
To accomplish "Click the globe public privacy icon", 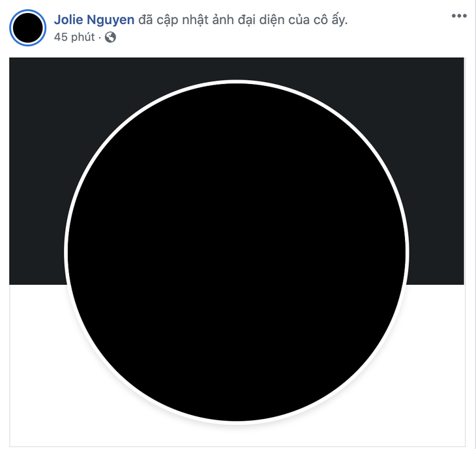I will point(110,37).
